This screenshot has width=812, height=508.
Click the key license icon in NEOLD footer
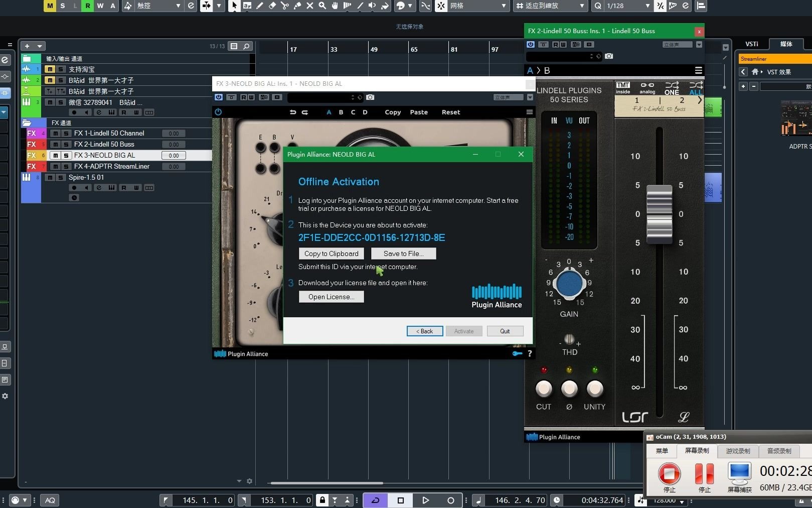tap(517, 354)
